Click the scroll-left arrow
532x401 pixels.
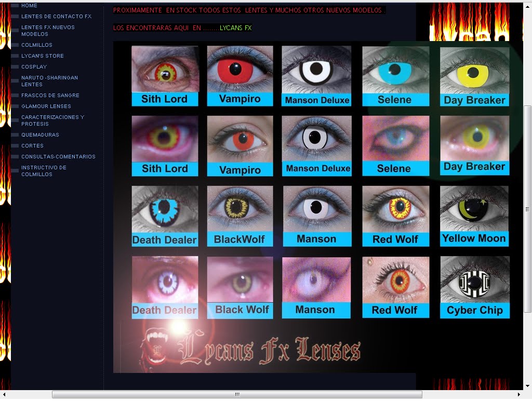pos(4,394)
